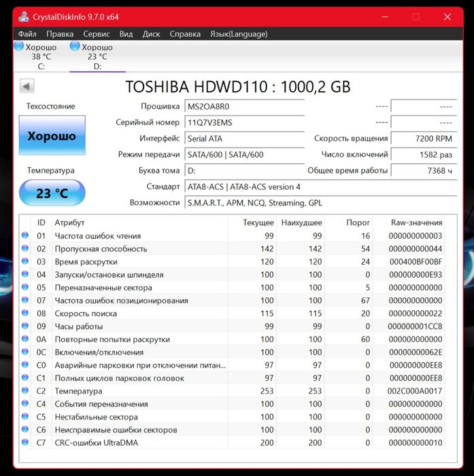Open the Сервис menu
The image size is (474, 476).
tap(97, 34)
